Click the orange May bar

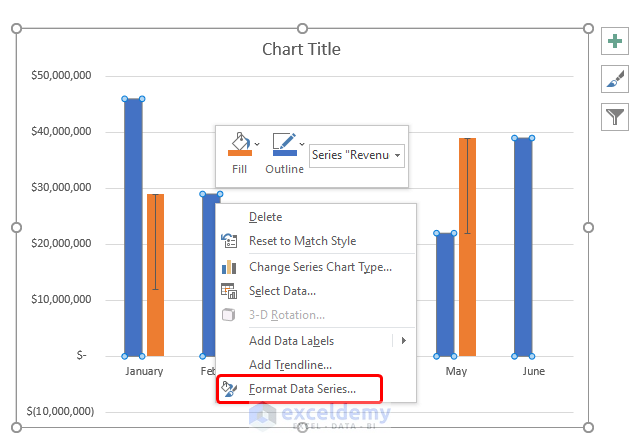(x=467, y=246)
